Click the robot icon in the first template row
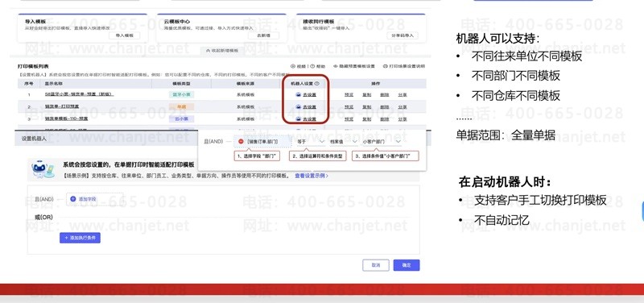The width and height of the screenshot is (644, 303). 298,94
